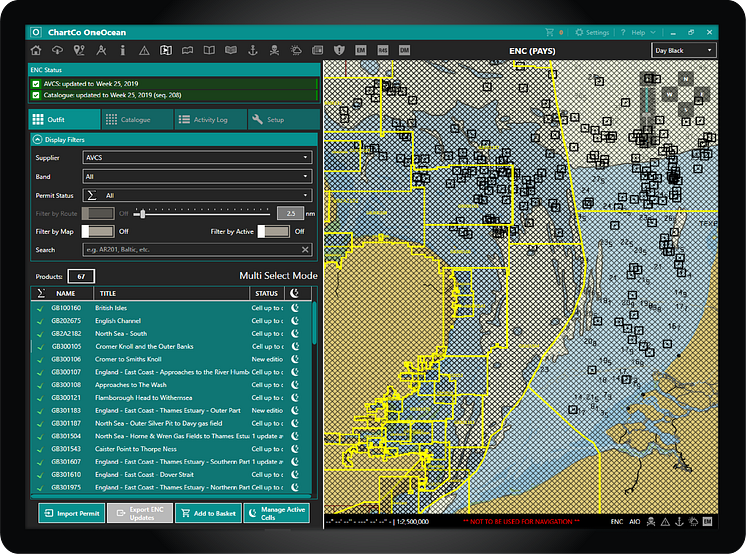Click the warning triangle in map status bar
The image size is (746, 554).
point(665,522)
